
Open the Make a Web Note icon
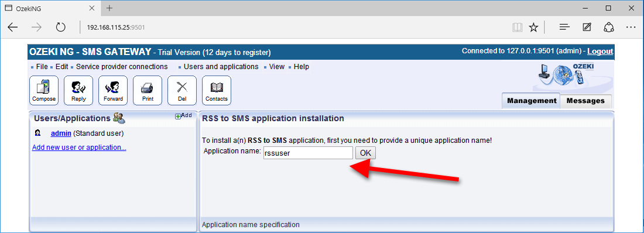587,28
